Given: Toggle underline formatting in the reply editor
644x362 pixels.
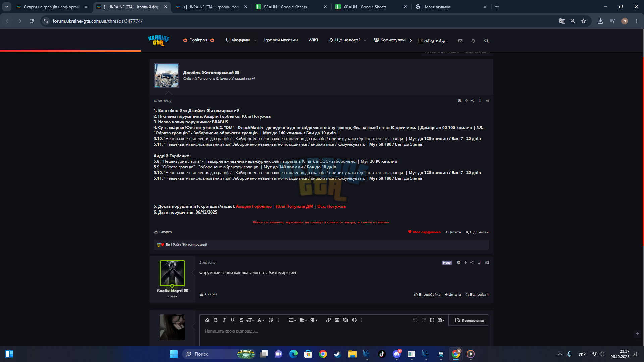Looking at the screenshot, I should (x=233, y=320).
